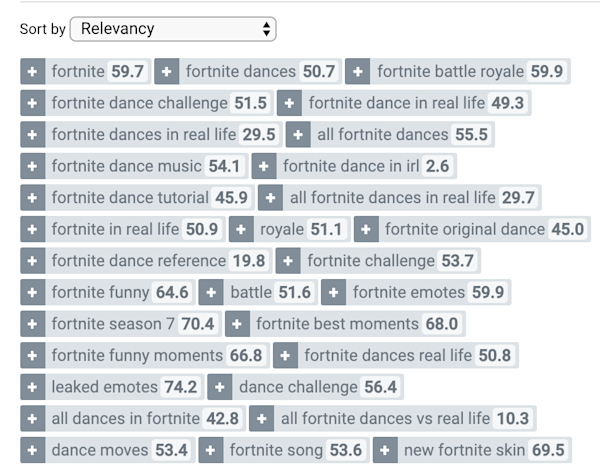Add the 'fortnite' tag with plus icon

[33, 71]
